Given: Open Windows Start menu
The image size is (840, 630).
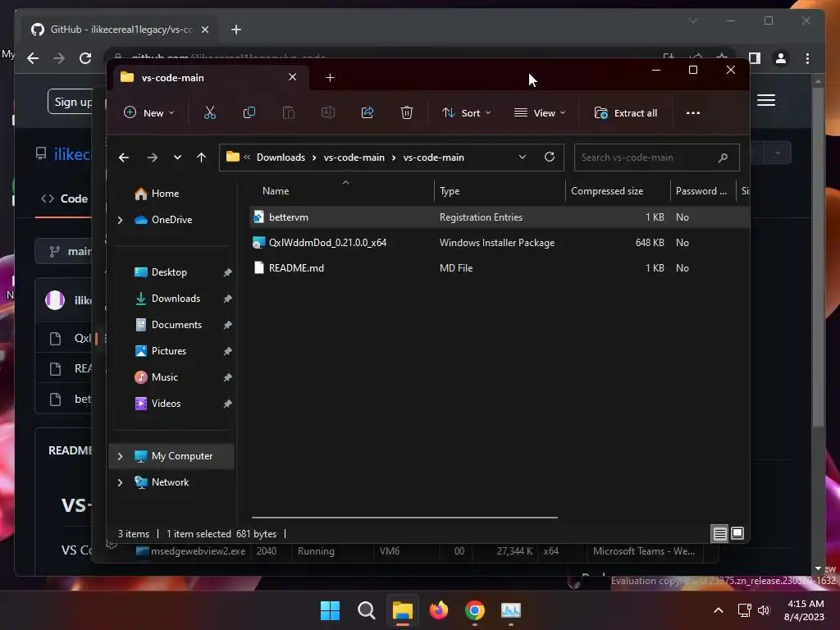Looking at the screenshot, I should (330, 610).
